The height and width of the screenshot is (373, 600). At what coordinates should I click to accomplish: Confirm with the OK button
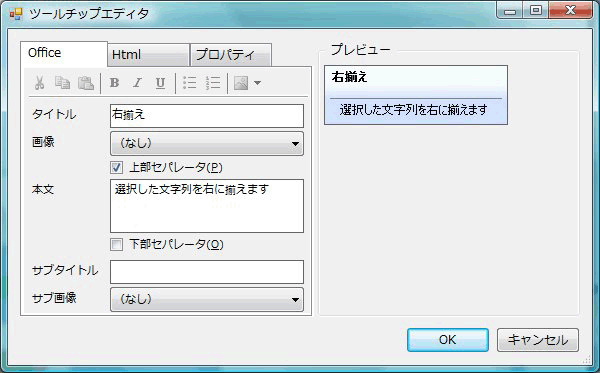448,340
